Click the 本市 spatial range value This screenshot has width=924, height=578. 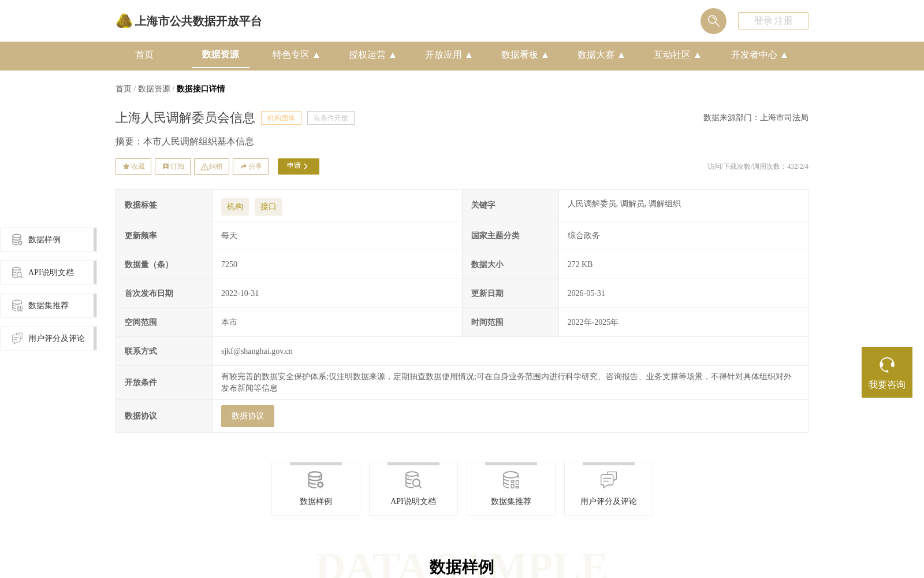[229, 323]
